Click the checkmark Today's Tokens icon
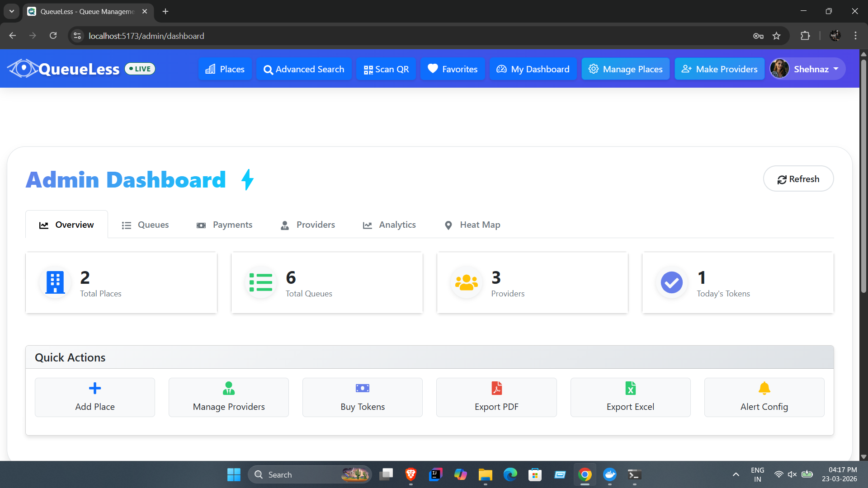This screenshot has height=488, width=868. [x=672, y=282]
